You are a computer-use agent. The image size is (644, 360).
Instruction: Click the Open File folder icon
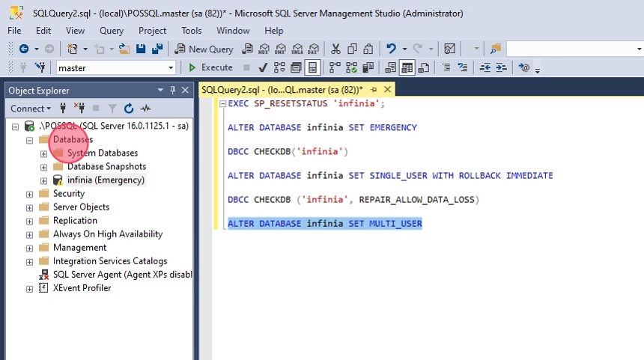(x=124, y=49)
